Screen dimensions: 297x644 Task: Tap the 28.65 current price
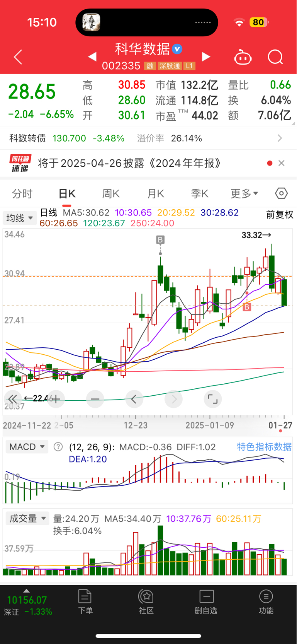(32, 92)
